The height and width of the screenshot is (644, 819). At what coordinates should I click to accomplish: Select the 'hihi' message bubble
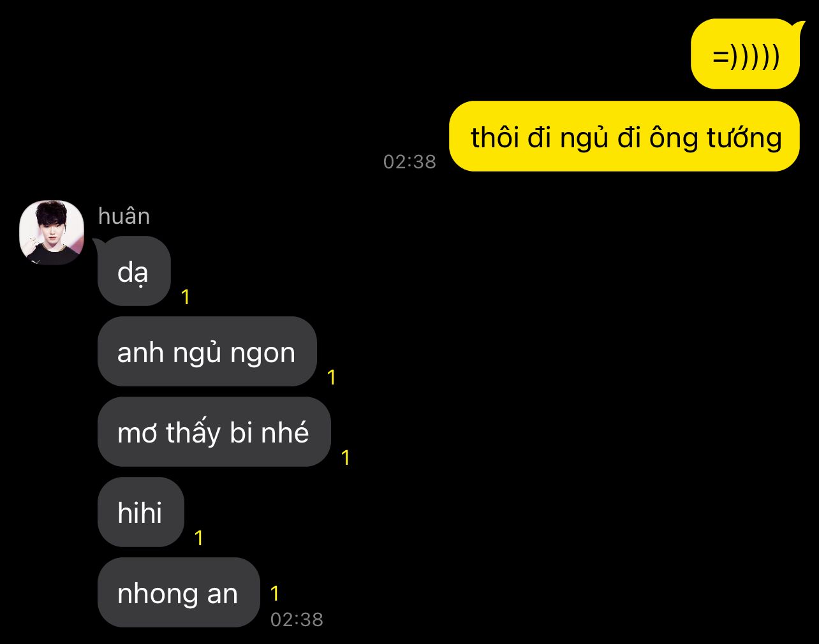(141, 512)
